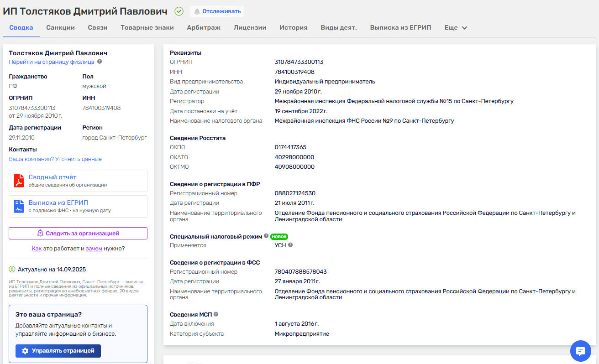Click the region value город Санкт-Петербург

(x=115, y=137)
